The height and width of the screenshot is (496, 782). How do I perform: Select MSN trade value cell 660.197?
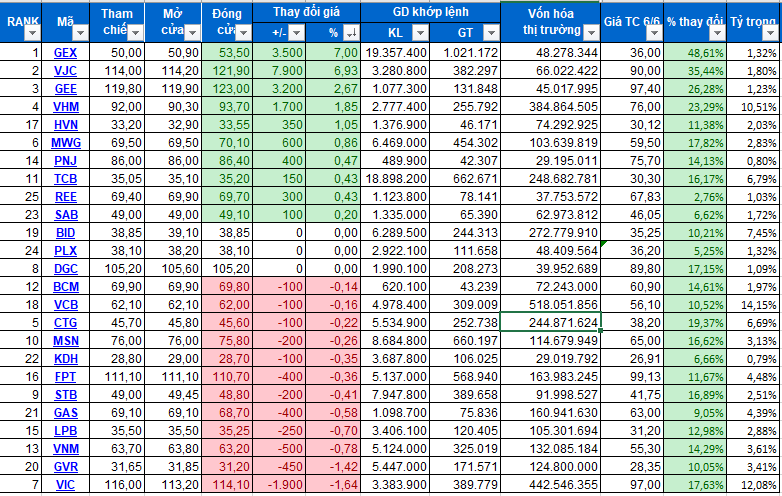[464, 341]
